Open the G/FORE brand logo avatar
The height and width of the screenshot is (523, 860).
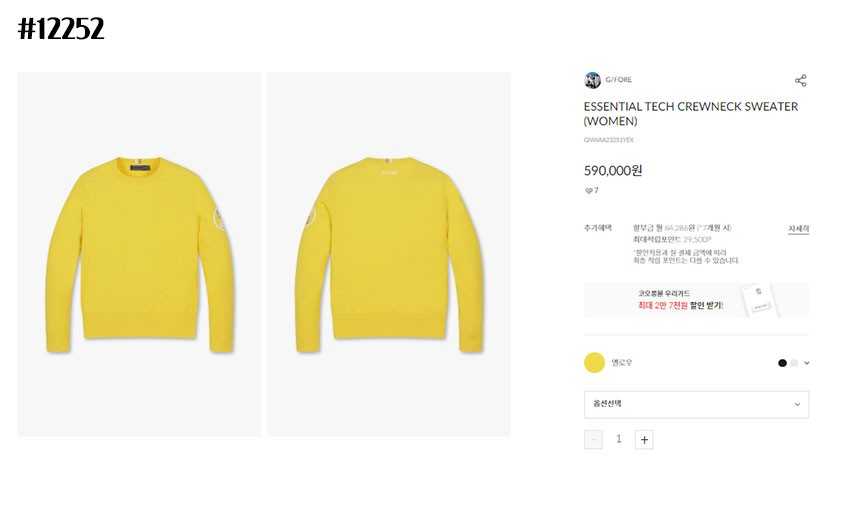point(592,80)
